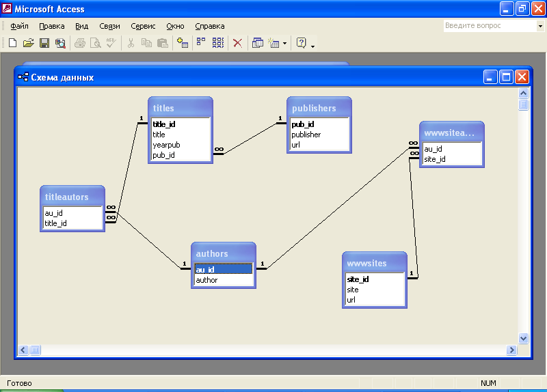Click the File Search toolbar icon
547x392 pixels.
(60, 43)
